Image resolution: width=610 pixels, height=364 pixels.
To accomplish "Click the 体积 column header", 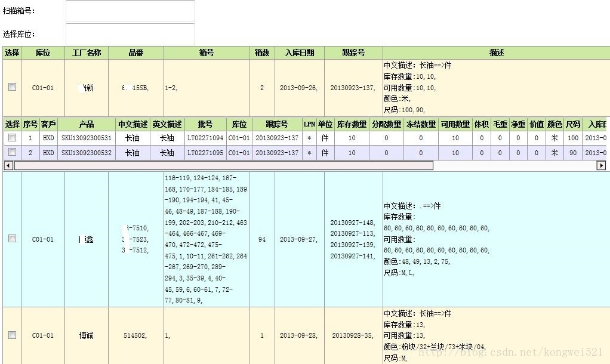I will pos(482,125).
